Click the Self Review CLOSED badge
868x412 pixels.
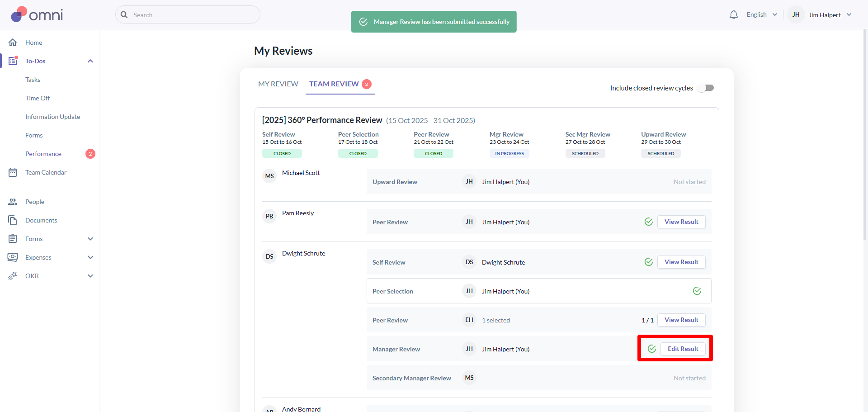pyautogui.click(x=282, y=153)
